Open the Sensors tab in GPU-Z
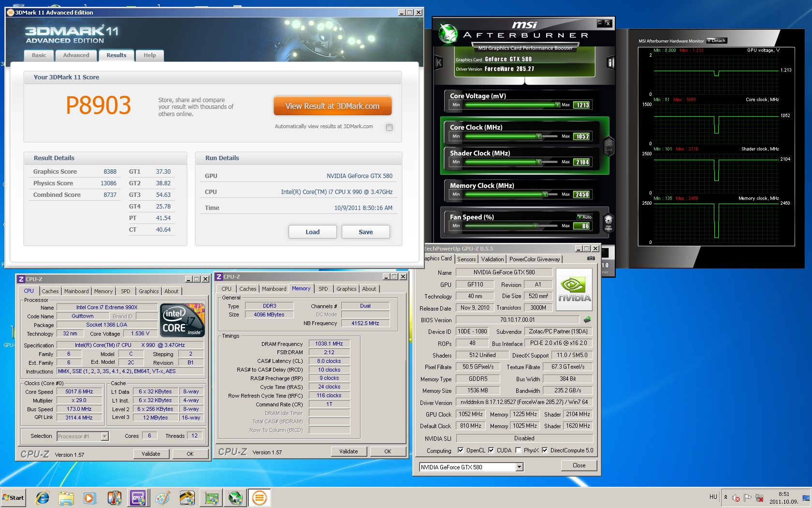Image resolution: width=812 pixels, height=508 pixels. tap(466, 259)
